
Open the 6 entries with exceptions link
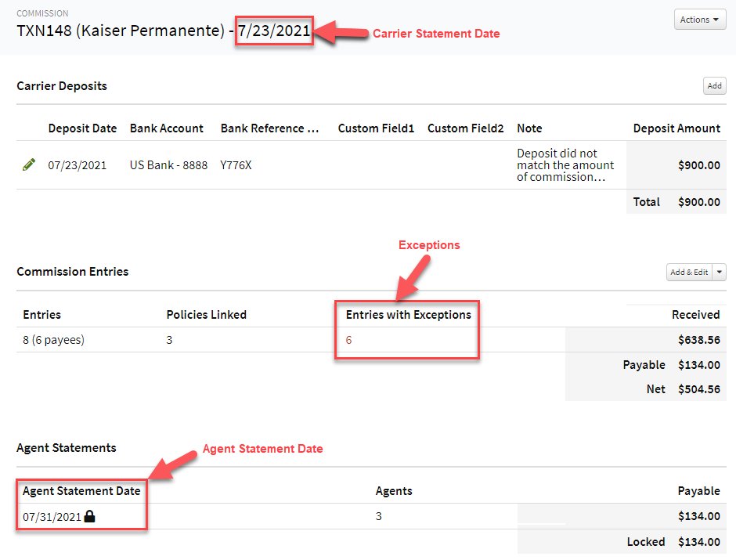tap(350, 339)
